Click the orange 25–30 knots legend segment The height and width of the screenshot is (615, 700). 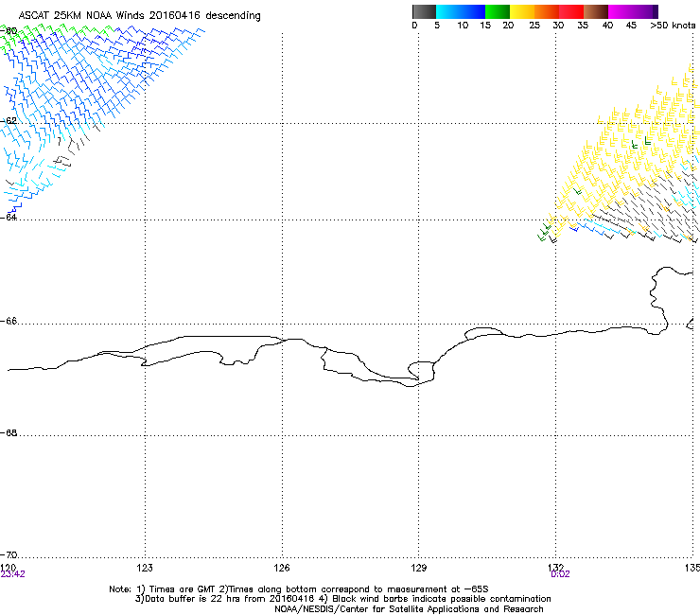click(547, 11)
